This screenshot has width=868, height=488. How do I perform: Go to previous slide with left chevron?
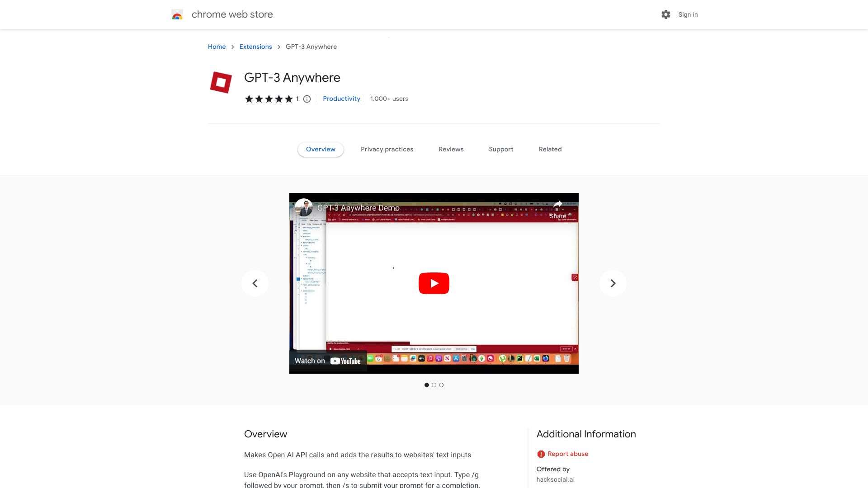(255, 283)
